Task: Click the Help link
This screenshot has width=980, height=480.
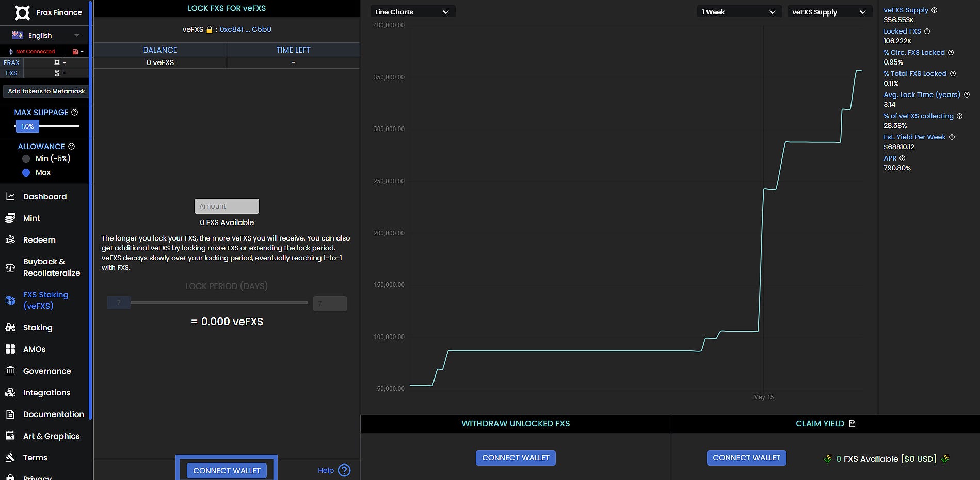Action: coord(326,470)
